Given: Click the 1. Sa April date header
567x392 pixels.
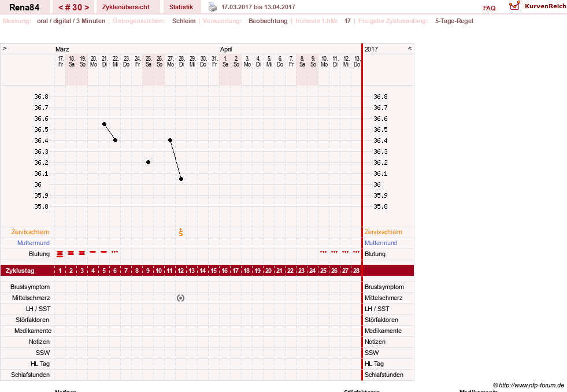Looking at the screenshot, I should [225, 61].
